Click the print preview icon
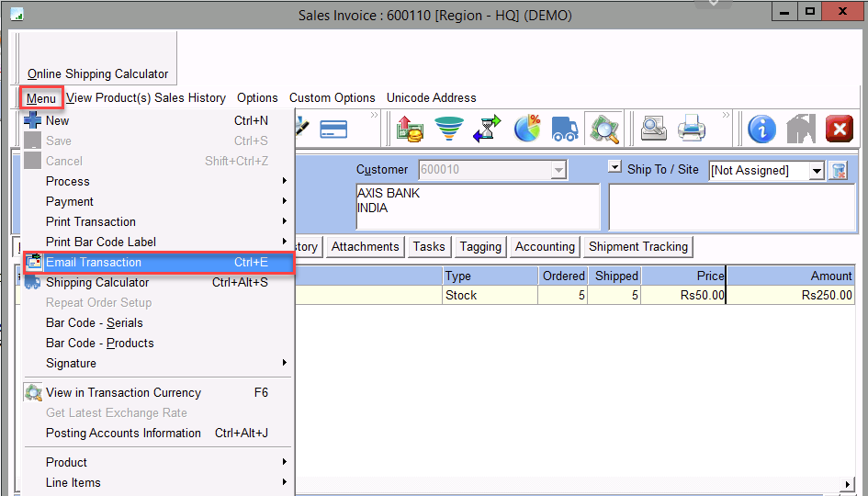Image resolution: width=868 pixels, height=496 pixels. tap(653, 130)
